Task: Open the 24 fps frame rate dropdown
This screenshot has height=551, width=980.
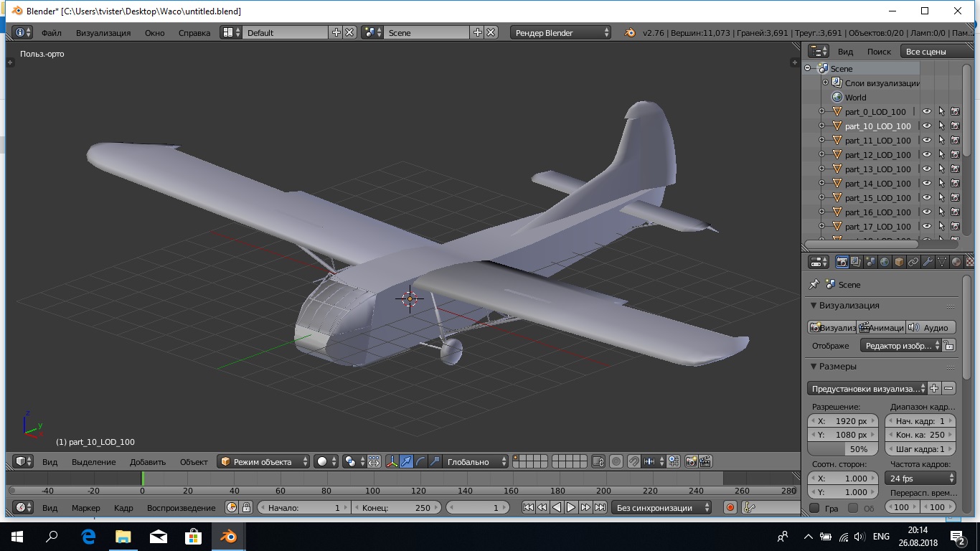Action: [921, 478]
